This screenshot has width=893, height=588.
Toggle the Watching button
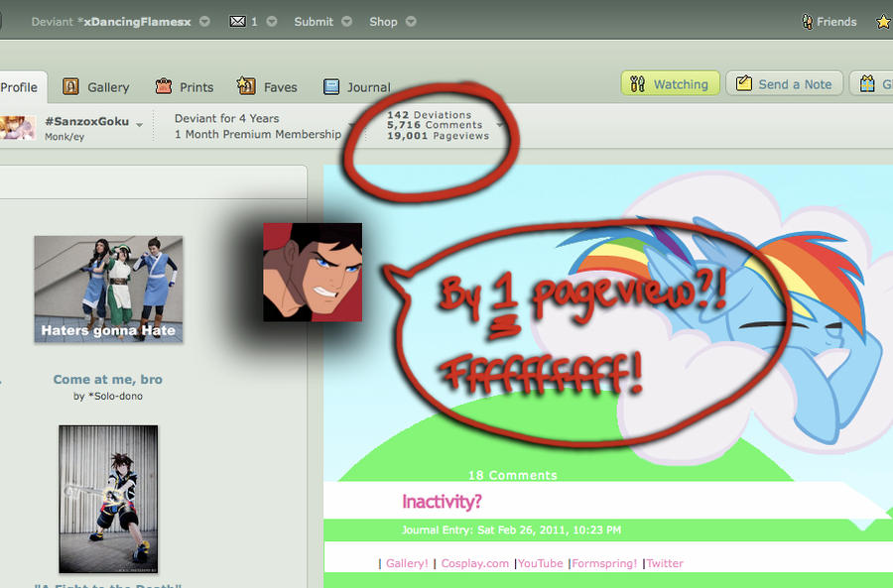(671, 83)
